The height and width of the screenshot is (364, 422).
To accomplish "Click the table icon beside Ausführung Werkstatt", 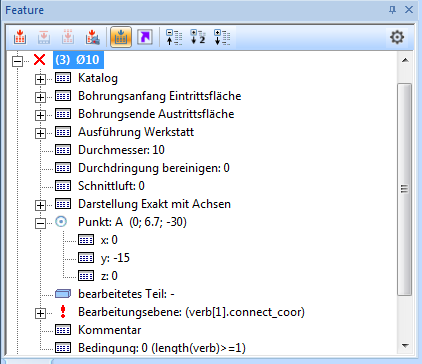I will 63,132.
